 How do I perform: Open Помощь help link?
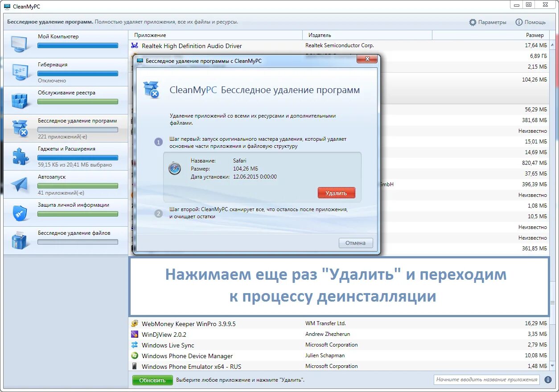coord(530,22)
